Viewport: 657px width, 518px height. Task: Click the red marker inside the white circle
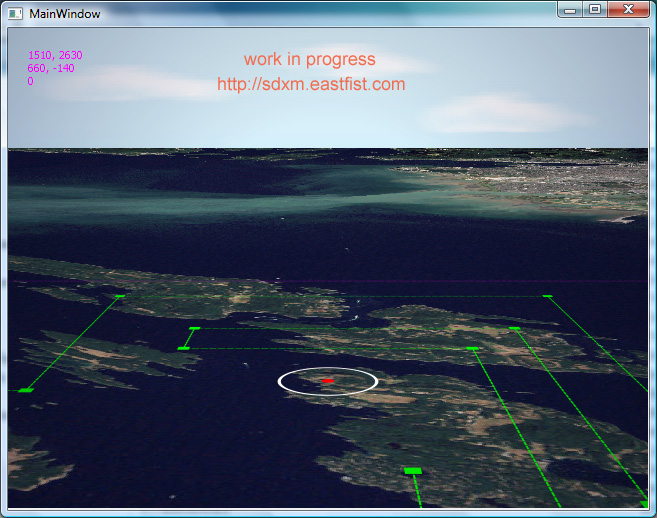tap(328, 380)
